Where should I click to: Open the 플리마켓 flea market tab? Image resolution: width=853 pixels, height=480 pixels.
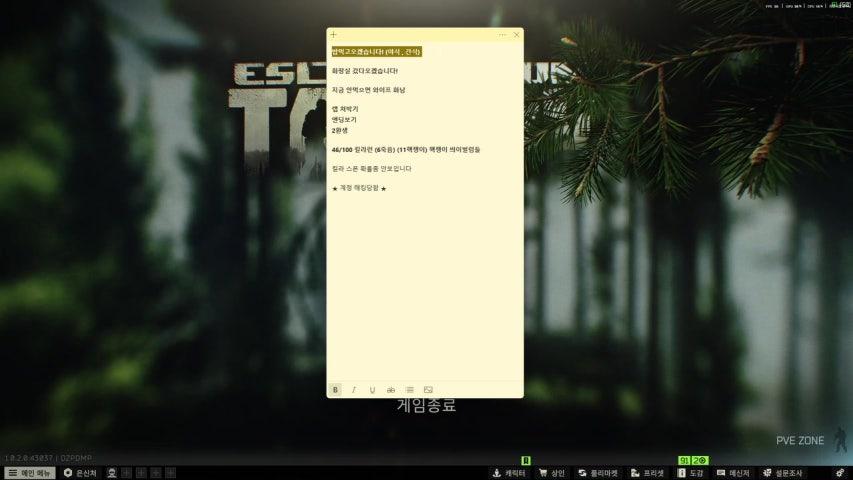pyautogui.click(x=598, y=473)
